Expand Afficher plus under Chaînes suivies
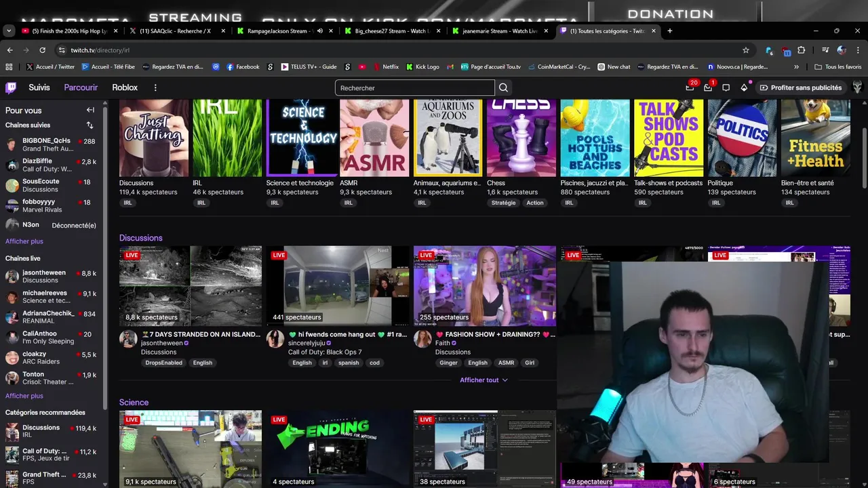 tap(24, 241)
